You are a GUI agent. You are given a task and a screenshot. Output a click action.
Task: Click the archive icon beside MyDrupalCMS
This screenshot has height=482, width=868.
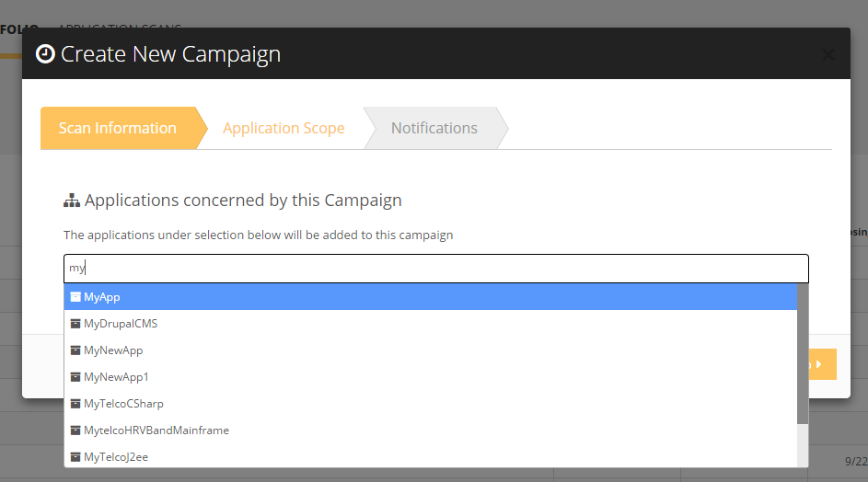[75, 324]
